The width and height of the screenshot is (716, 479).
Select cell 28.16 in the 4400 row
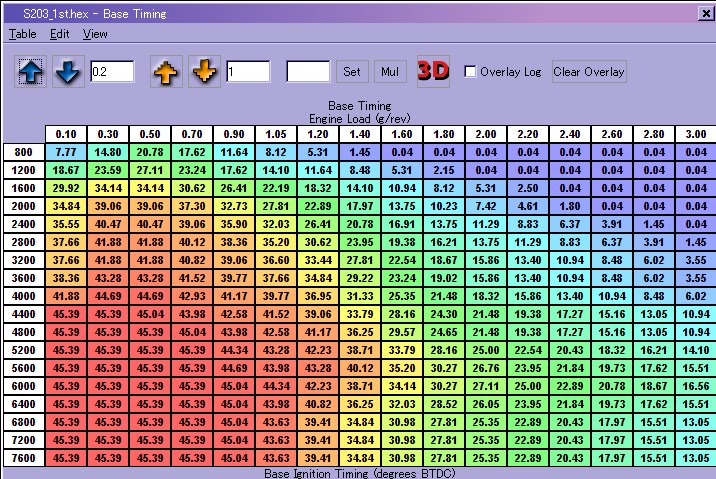(402, 314)
